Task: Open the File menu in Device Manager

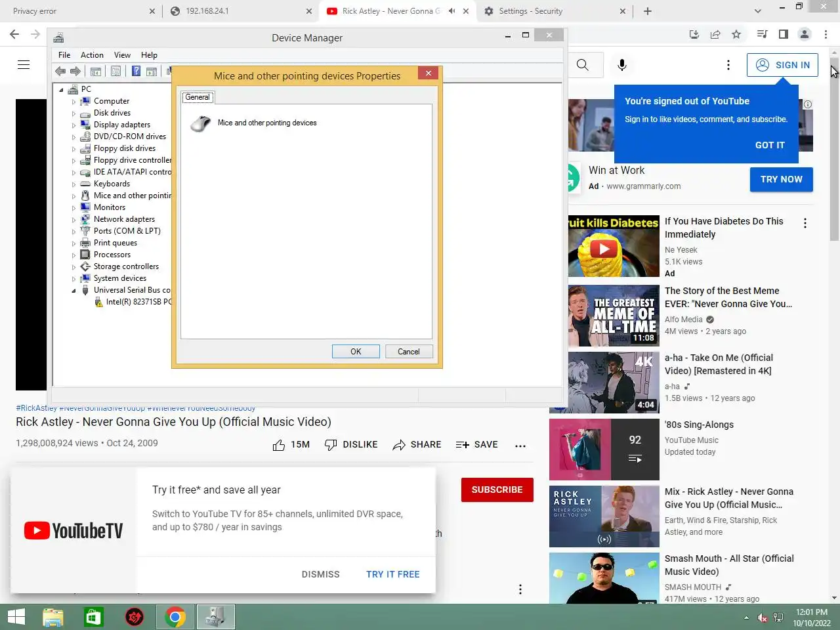Action: 64,55
